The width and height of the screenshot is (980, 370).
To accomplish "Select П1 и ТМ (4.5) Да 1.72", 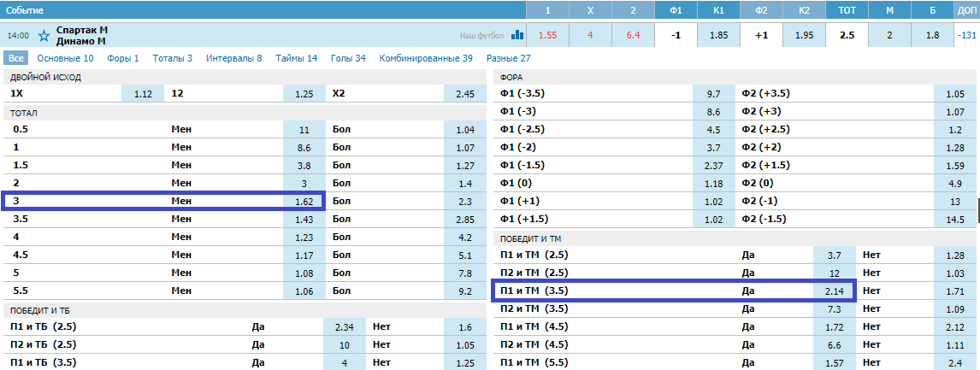I will pos(835,326).
